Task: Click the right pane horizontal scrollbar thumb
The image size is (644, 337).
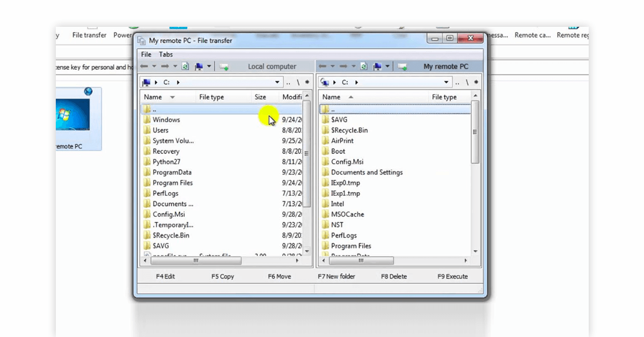Action: pos(360,260)
